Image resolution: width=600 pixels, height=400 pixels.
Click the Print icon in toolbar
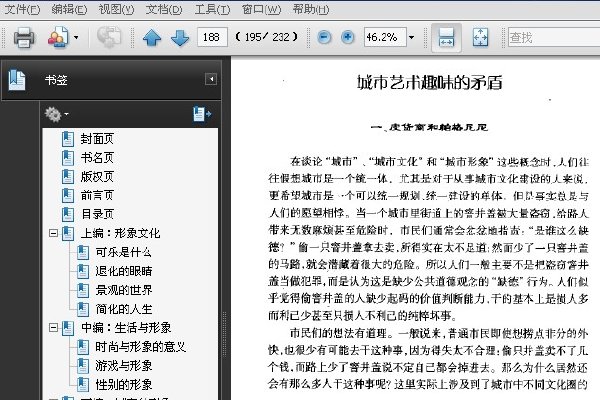point(24,38)
